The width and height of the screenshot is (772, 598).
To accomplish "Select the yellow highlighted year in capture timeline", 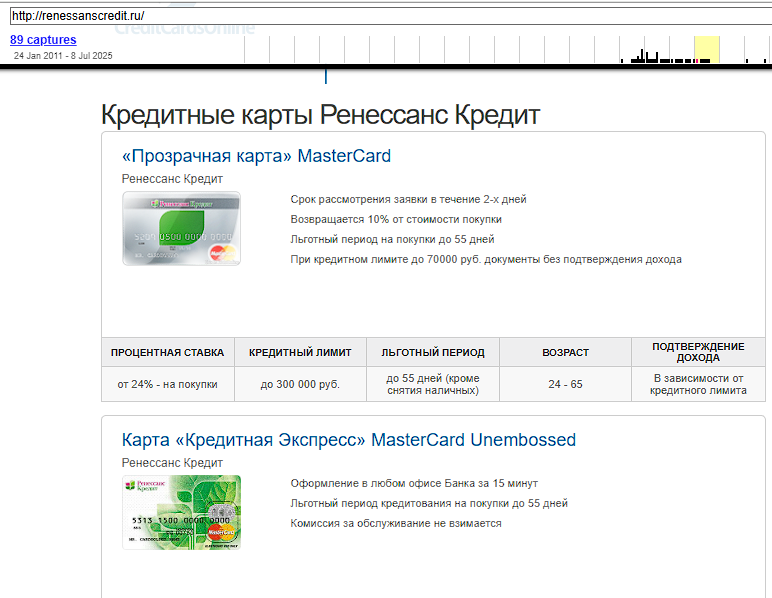I will tap(707, 49).
